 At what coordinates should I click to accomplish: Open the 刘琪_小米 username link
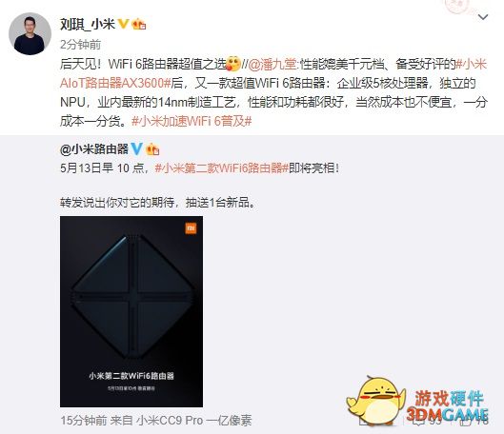coord(88,24)
